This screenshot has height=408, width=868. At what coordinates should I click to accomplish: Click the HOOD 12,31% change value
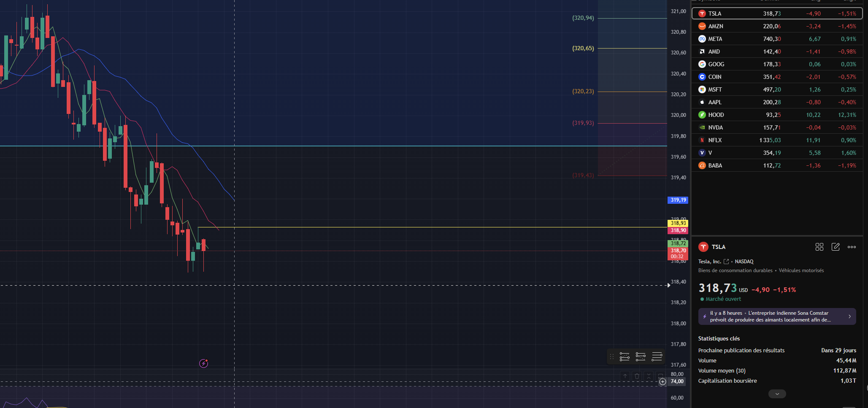click(x=847, y=115)
